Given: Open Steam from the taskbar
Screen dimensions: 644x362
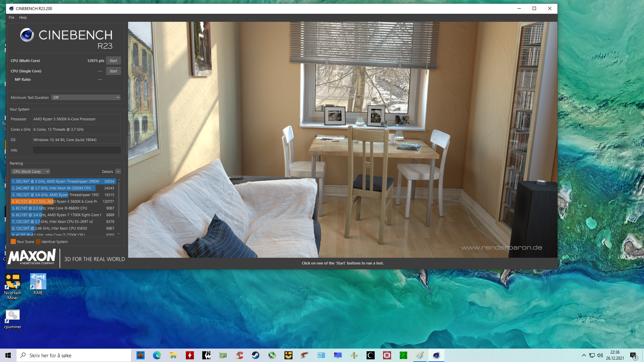Looking at the screenshot, I should click(256, 355).
